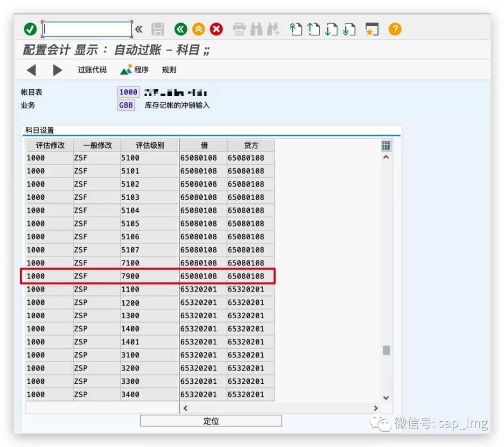Image resolution: width=504 pixels, height=447 pixels.
Task: Select valuation class cell 5106
Action: click(149, 236)
